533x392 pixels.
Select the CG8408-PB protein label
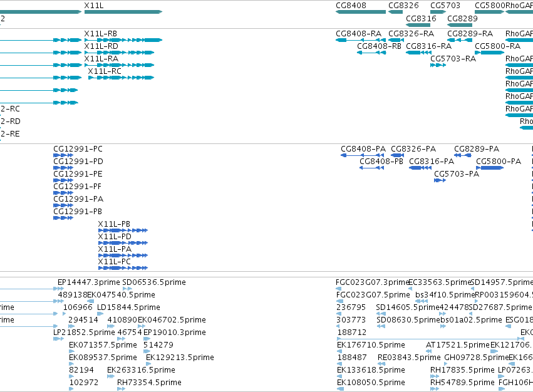[381, 162]
